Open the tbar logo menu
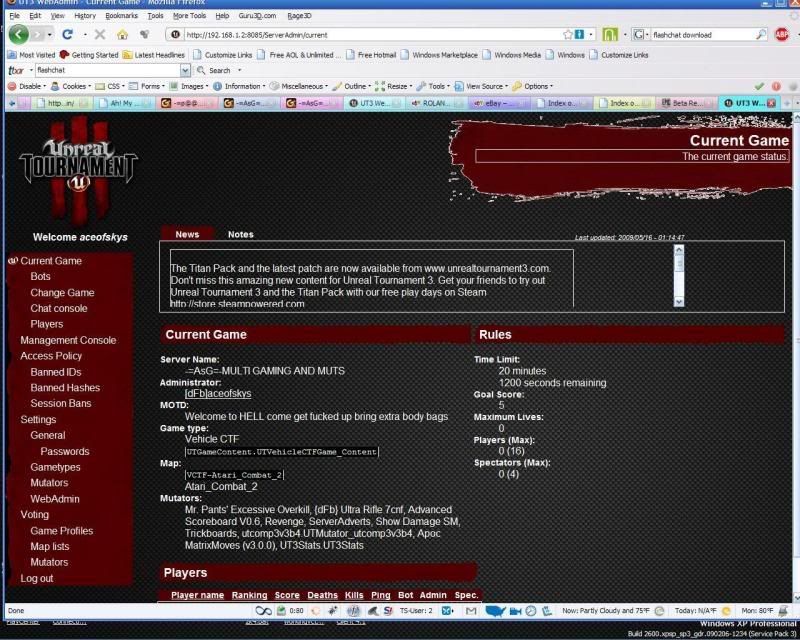The height and width of the screenshot is (640, 800). 17,70
